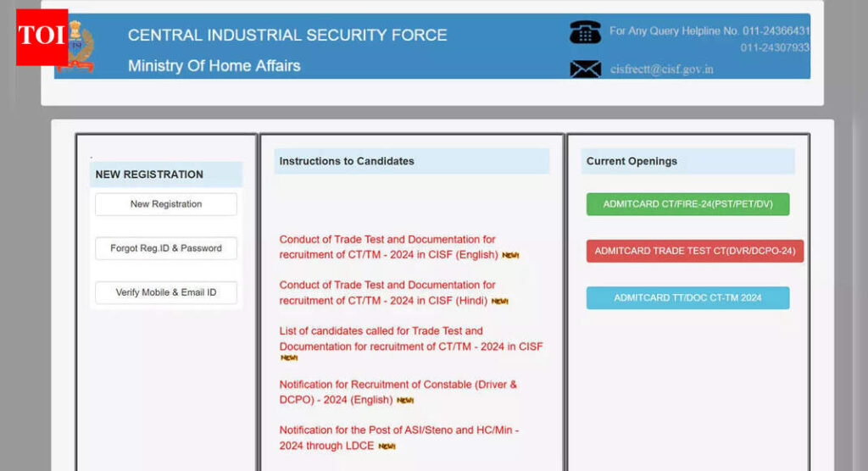Click the NEW badge beside Driver & DCPO notification
This screenshot has width=868, height=471.
coord(405,401)
